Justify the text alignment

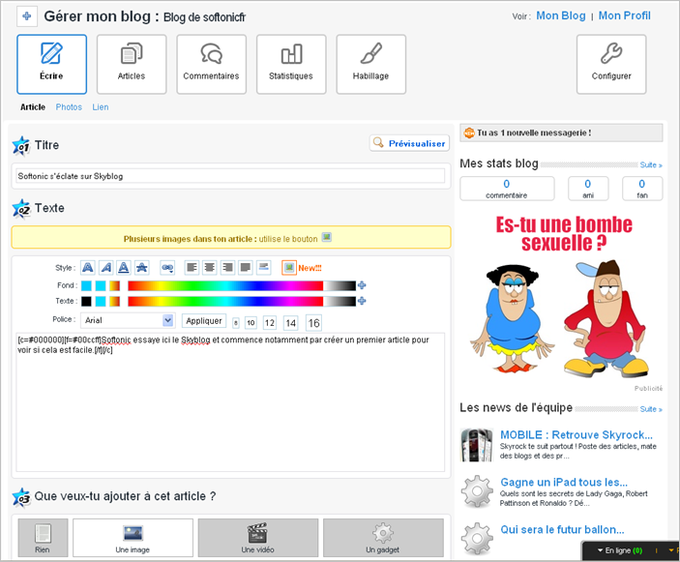(245, 268)
